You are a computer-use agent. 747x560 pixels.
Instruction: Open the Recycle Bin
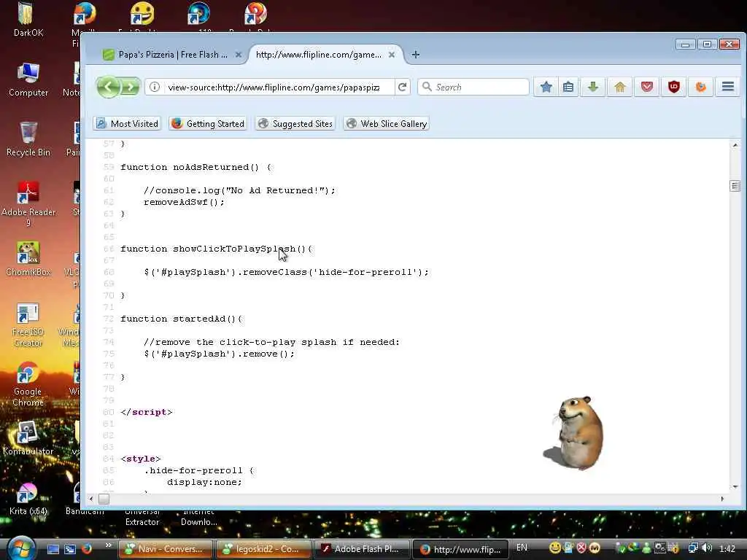(x=28, y=139)
